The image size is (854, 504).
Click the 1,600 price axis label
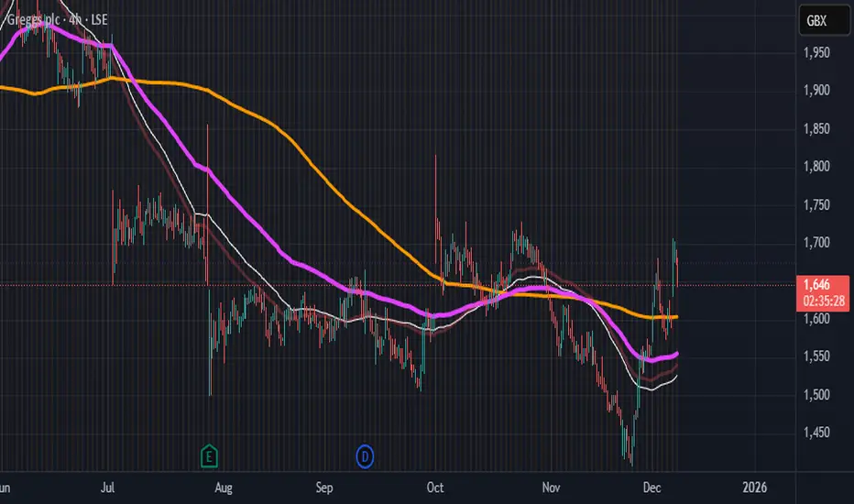pos(817,319)
